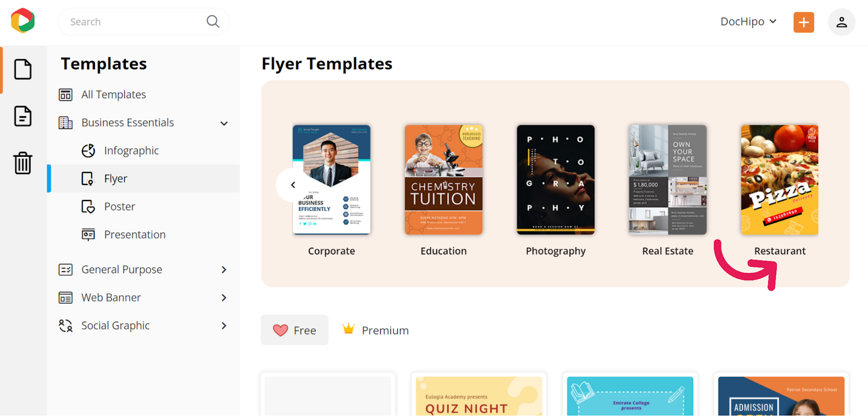
Task: Select Poster in the templates menu
Action: pos(119,207)
